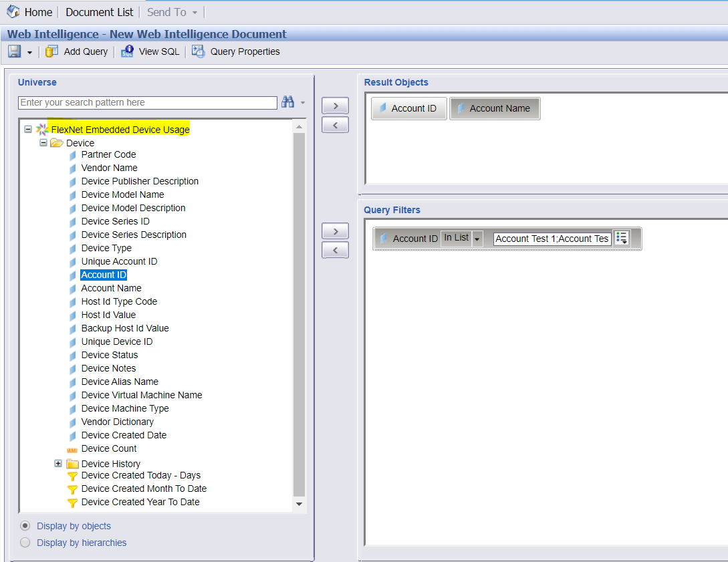Image resolution: width=728 pixels, height=562 pixels.
Task: Click the universe tree vertical scrollbar
Action: coord(299,315)
